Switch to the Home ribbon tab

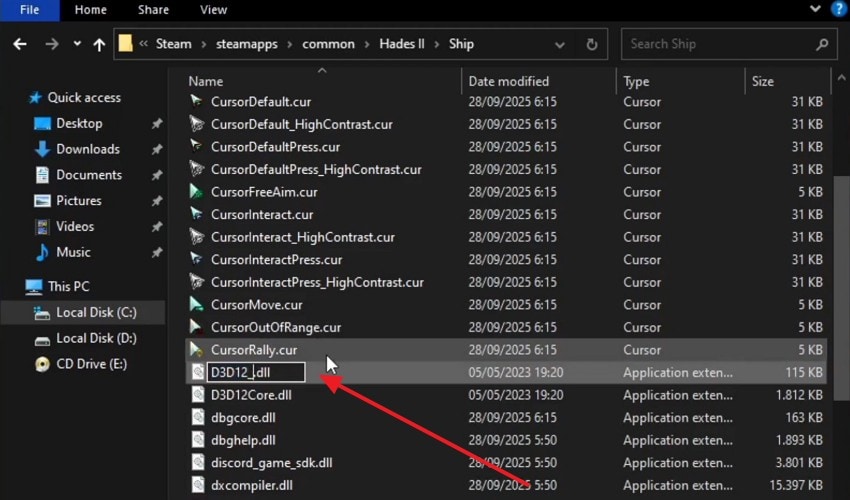pos(91,10)
